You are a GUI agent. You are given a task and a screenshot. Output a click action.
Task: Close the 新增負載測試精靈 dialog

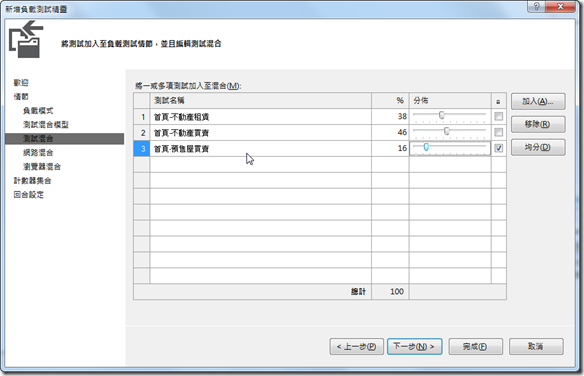click(x=560, y=6)
